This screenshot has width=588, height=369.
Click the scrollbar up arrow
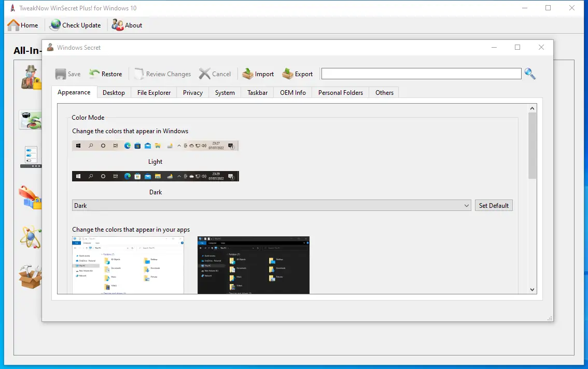(532, 108)
